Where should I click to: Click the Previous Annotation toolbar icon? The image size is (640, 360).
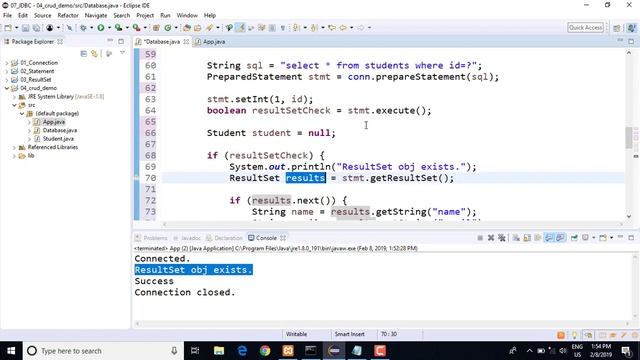point(314,28)
